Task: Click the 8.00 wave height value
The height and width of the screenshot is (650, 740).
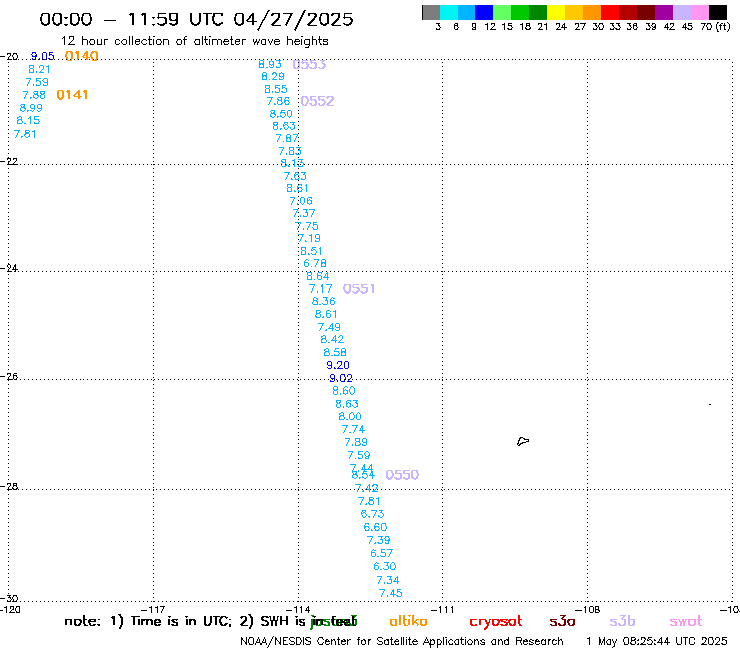Action: 350,417
